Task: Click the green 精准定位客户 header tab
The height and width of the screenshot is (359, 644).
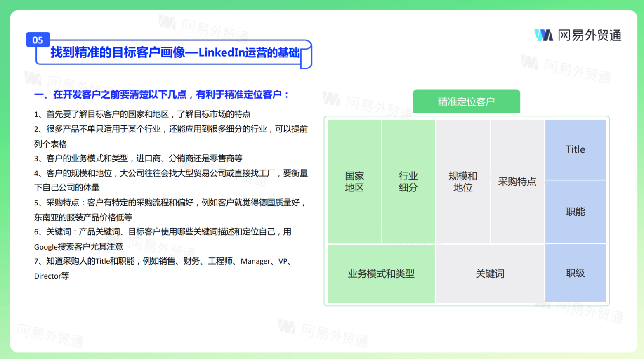Action: point(466,102)
